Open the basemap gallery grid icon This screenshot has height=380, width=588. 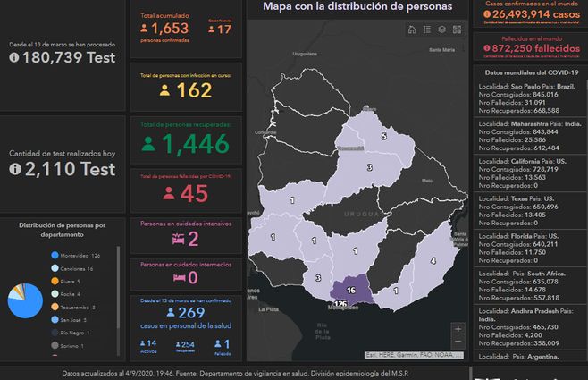(457, 30)
